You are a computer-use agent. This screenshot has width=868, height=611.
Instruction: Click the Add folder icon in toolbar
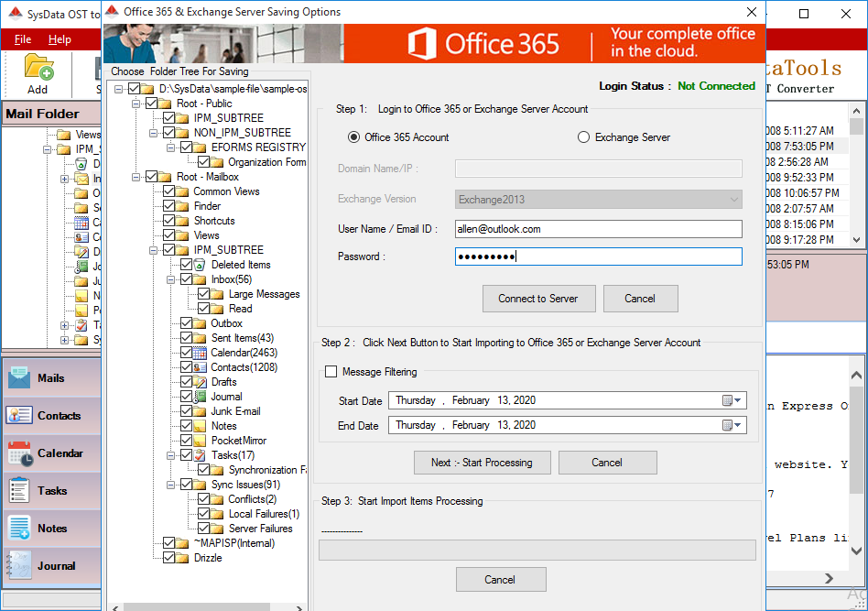coord(38,68)
